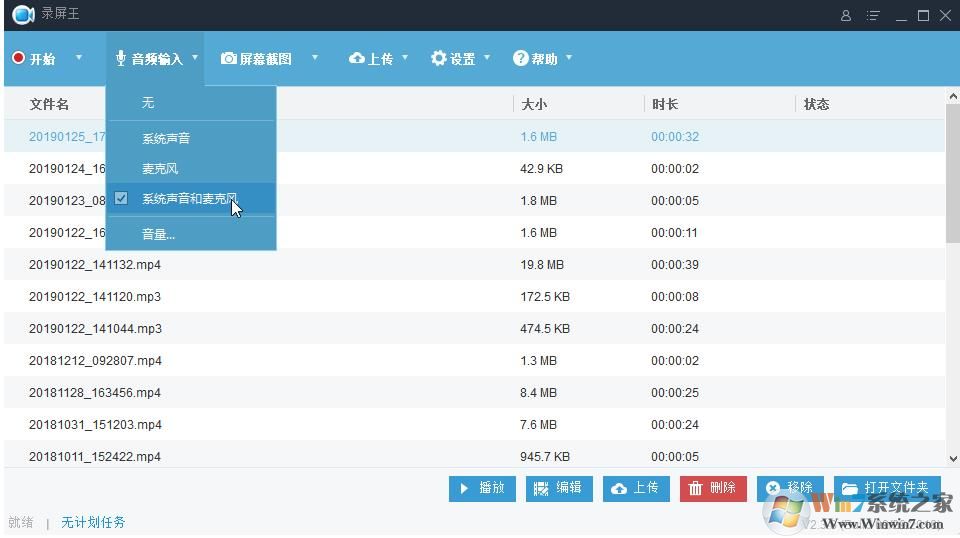Click size cell 7.6 MB

[539, 424]
